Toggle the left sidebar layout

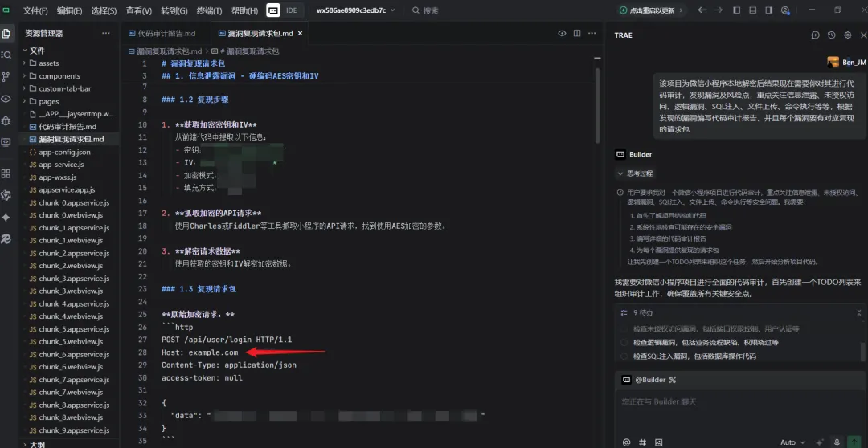click(736, 10)
